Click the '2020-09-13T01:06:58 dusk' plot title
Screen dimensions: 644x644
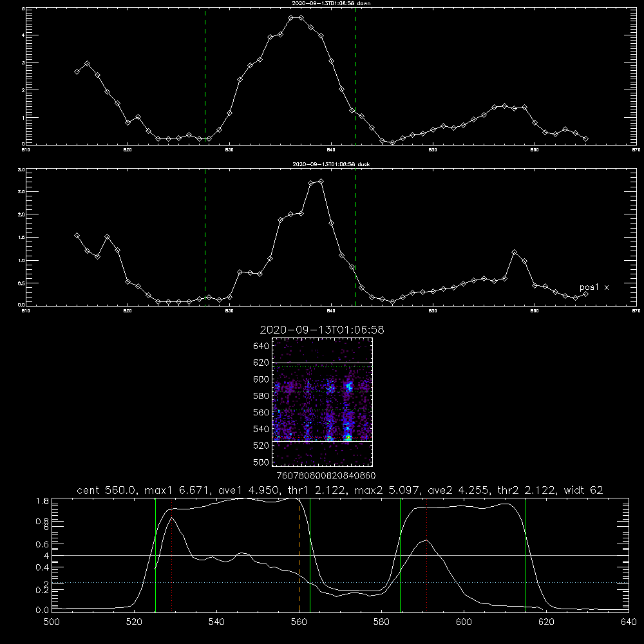pyautogui.click(x=331, y=164)
